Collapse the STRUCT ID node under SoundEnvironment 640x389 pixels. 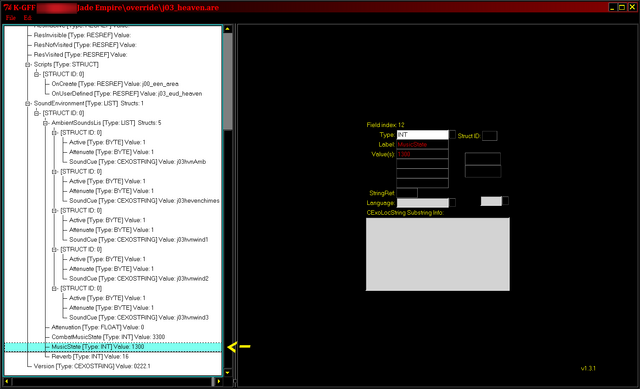tap(37, 113)
